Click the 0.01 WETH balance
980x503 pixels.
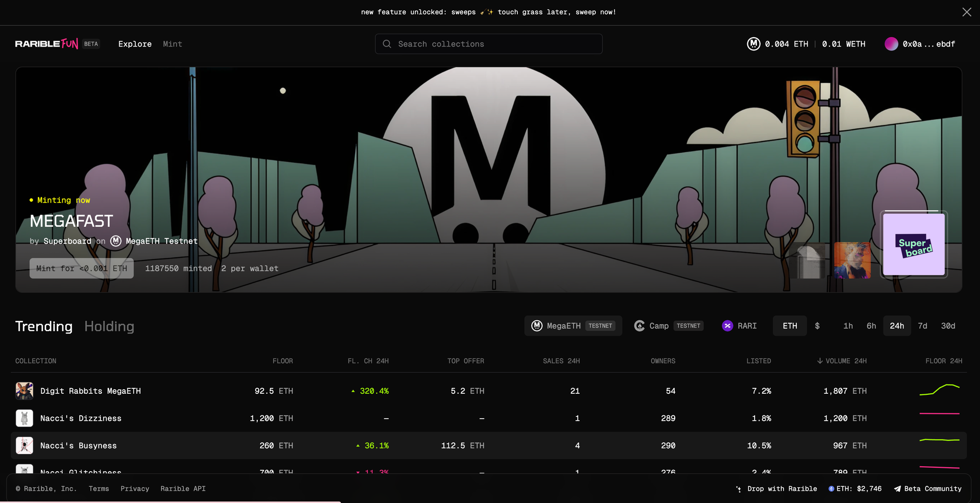pyautogui.click(x=844, y=44)
